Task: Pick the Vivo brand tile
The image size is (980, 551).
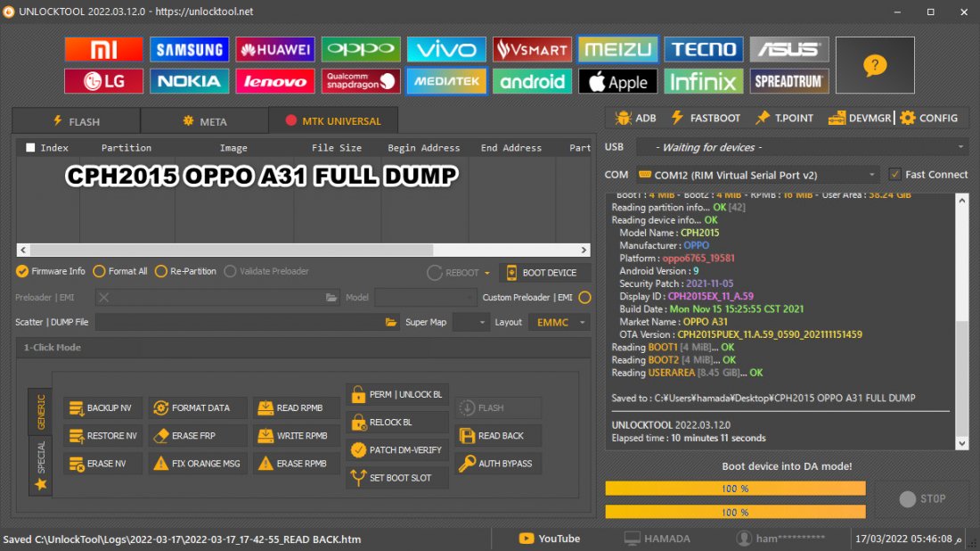Action: coord(446,49)
